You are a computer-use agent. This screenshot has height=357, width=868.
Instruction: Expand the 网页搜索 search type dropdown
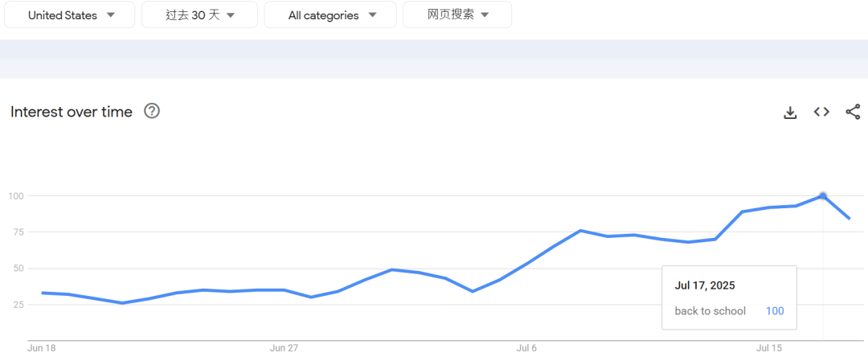457,15
